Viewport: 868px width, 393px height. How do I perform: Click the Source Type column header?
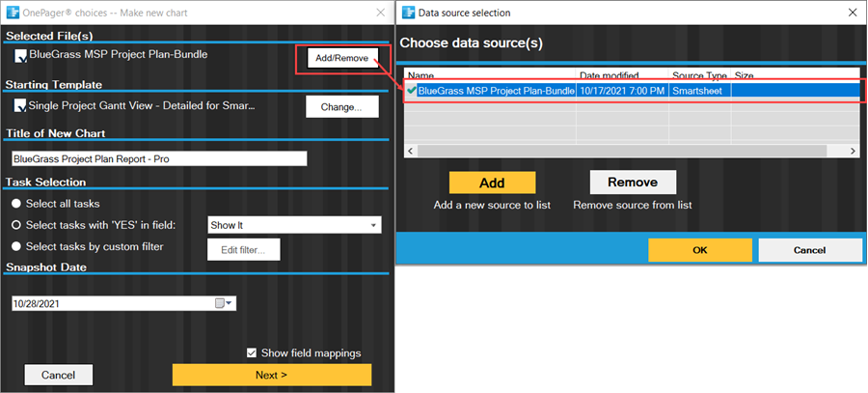coord(700,74)
